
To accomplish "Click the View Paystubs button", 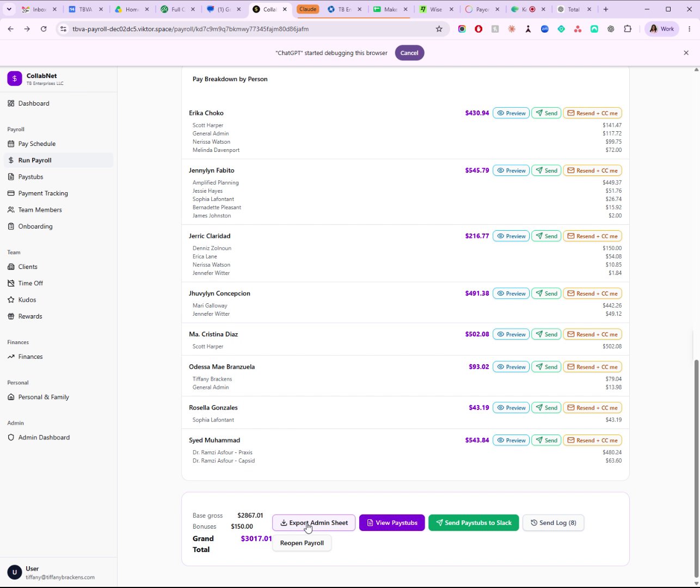I will pyautogui.click(x=392, y=523).
